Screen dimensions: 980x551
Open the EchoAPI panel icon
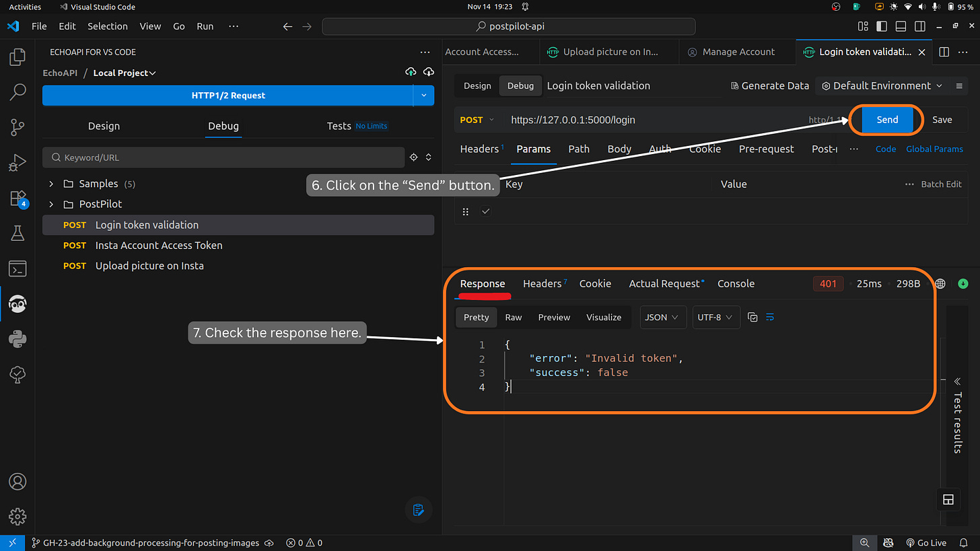point(17,304)
